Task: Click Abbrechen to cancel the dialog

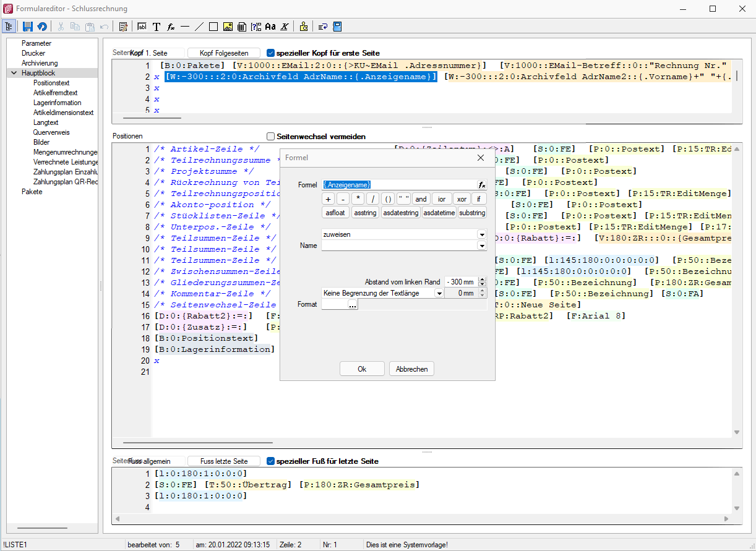Action: click(411, 369)
